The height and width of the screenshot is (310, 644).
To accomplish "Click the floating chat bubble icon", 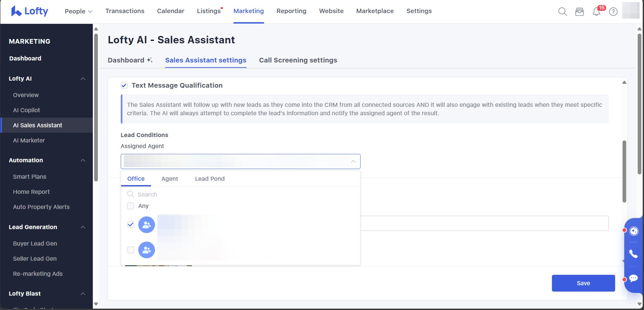I will 634,278.
